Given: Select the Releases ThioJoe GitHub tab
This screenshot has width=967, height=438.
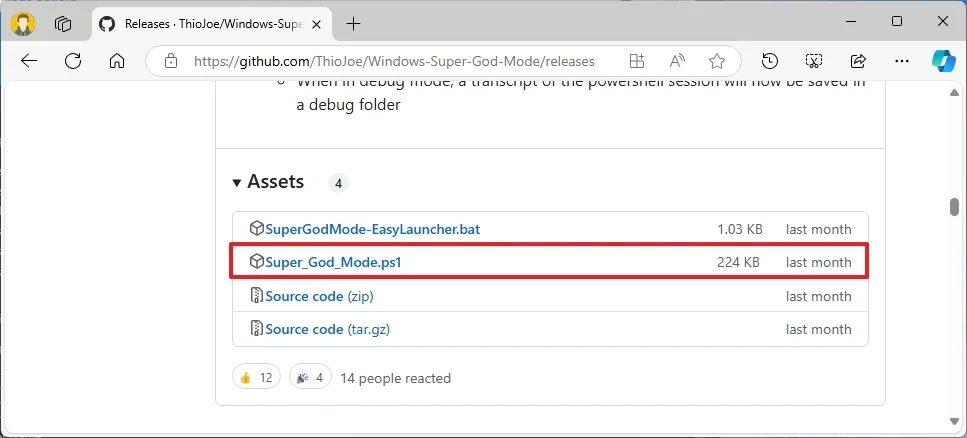Looking at the screenshot, I should pos(210,24).
